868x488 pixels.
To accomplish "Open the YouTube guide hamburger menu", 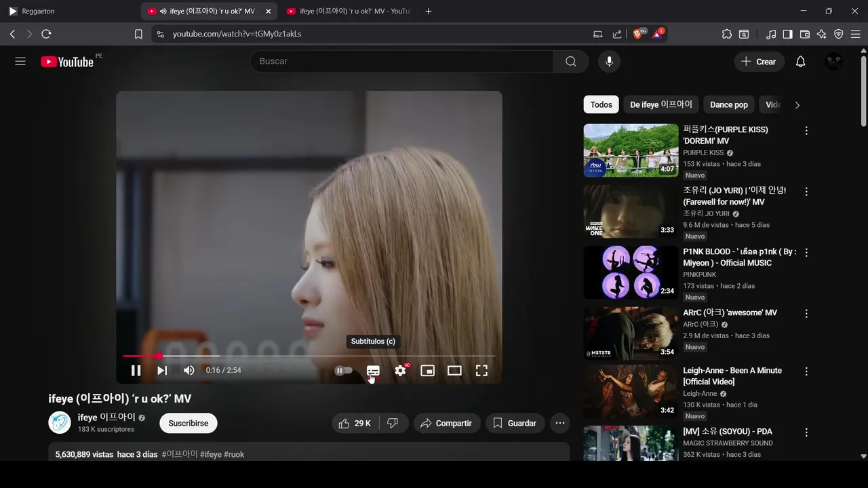I will (20, 62).
